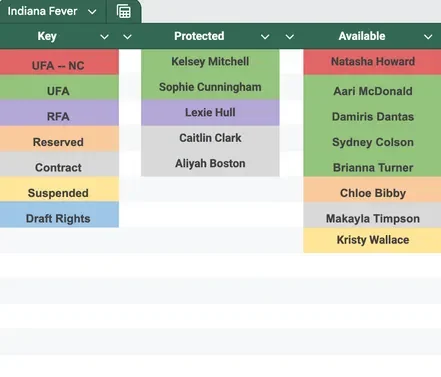
Task: Click the Sydney Colson cell
Action: pyautogui.click(x=372, y=139)
